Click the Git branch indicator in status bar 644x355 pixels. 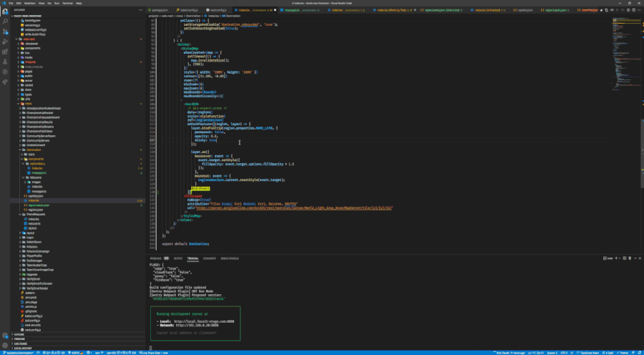17,353
